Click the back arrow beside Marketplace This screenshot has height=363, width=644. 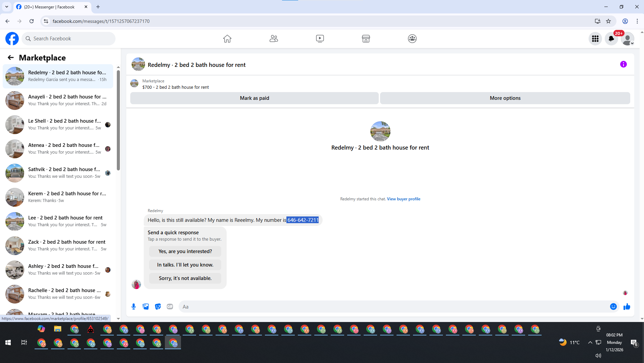tap(11, 58)
